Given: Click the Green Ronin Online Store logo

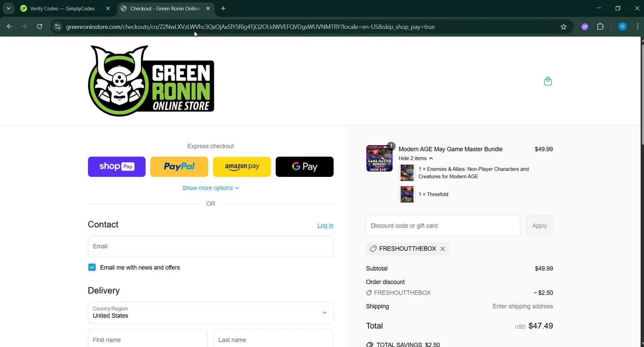Looking at the screenshot, I should (151, 81).
